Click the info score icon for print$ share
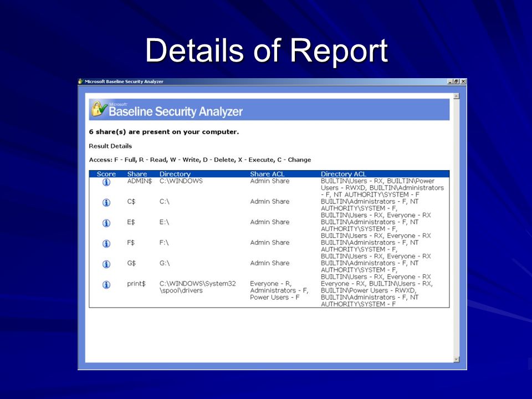 pyautogui.click(x=106, y=285)
